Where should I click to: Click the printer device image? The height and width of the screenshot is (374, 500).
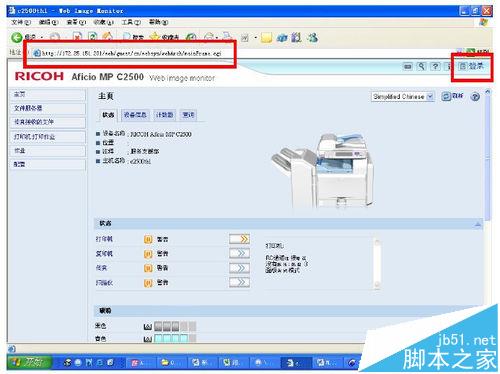323,171
